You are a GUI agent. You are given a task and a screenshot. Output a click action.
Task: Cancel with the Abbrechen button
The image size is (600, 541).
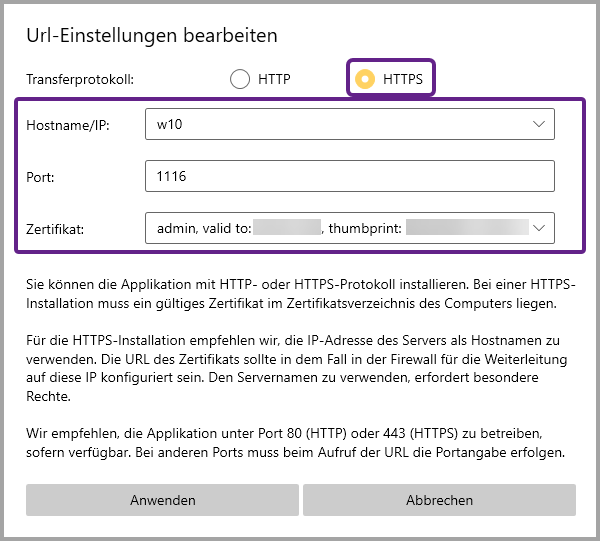click(439, 500)
